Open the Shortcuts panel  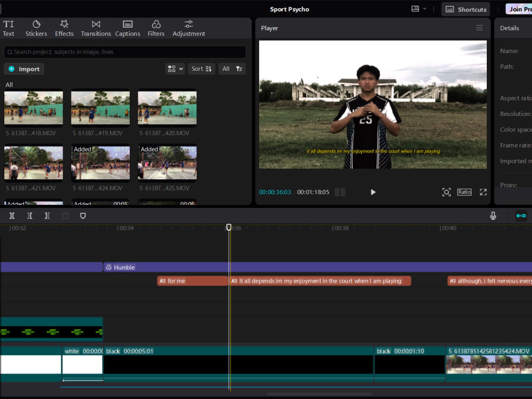pos(466,10)
